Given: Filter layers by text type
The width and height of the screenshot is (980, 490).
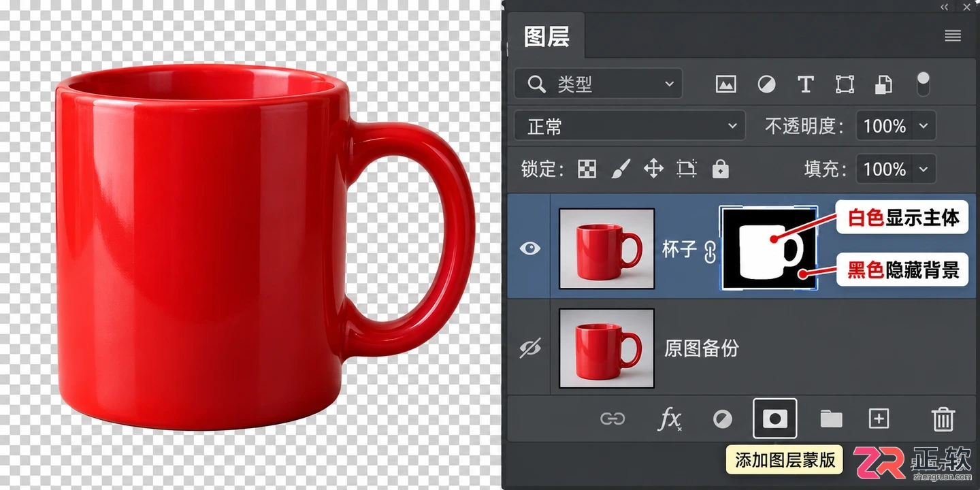Looking at the screenshot, I should (806, 84).
